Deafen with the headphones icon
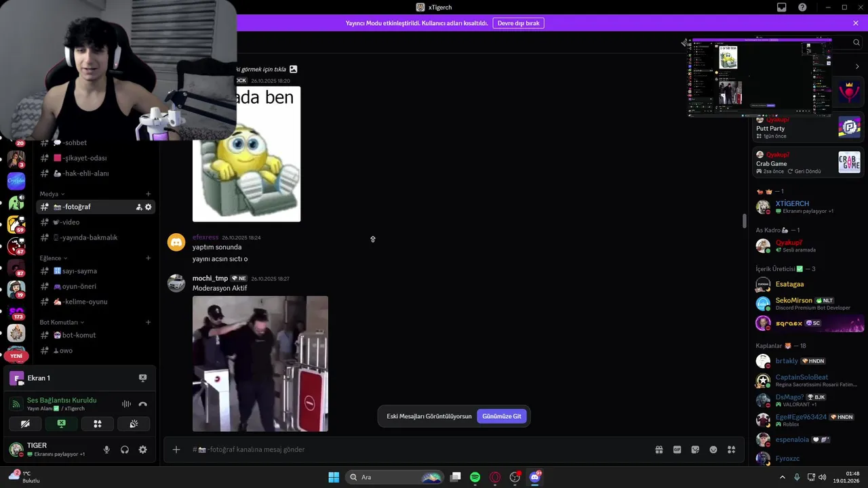This screenshot has height=488, width=868. [x=125, y=449]
